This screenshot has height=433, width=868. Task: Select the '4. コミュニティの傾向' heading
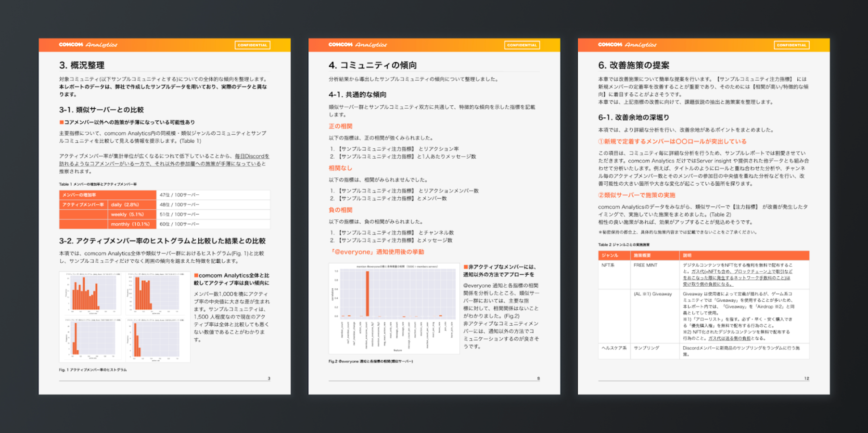(373, 65)
